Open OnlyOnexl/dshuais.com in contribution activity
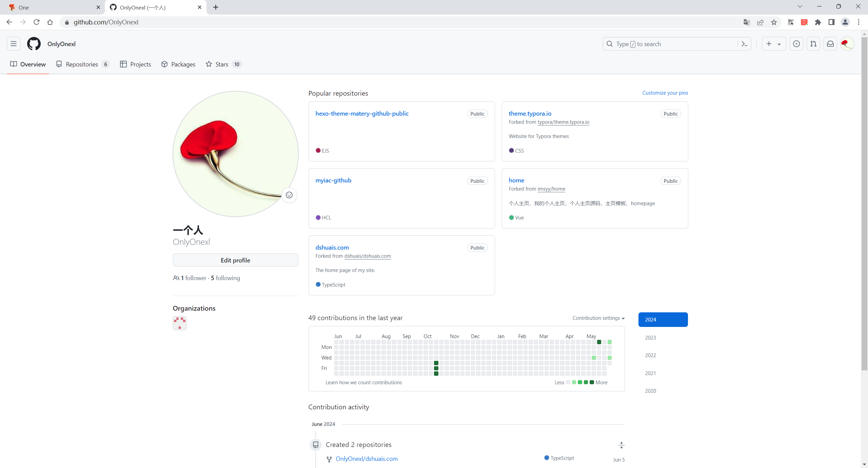Viewport: 868px width, 468px height. coord(367,459)
